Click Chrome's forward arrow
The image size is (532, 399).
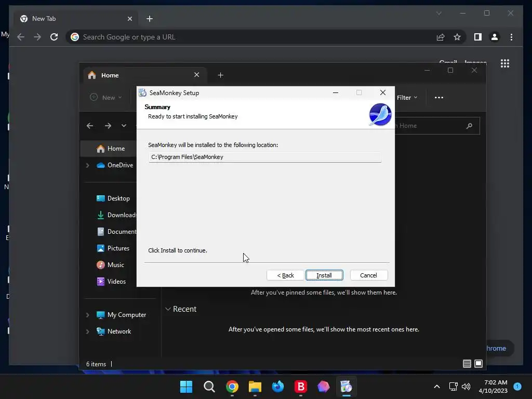point(37,37)
